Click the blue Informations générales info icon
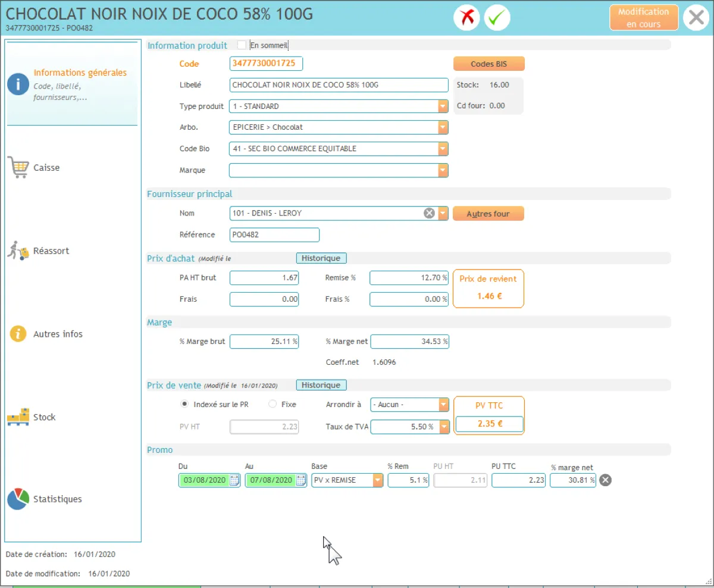This screenshot has width=714, height=588. [x=18, y=85]
